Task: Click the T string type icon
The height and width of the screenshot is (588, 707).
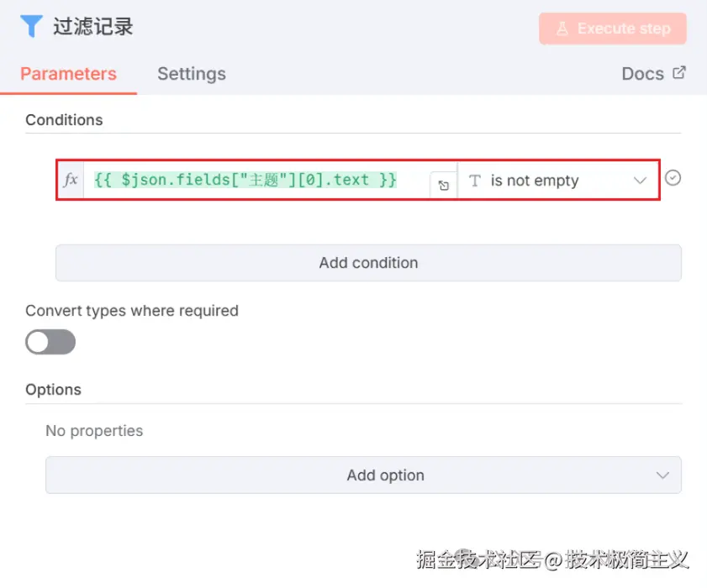Action: click(x=475, y=181)
